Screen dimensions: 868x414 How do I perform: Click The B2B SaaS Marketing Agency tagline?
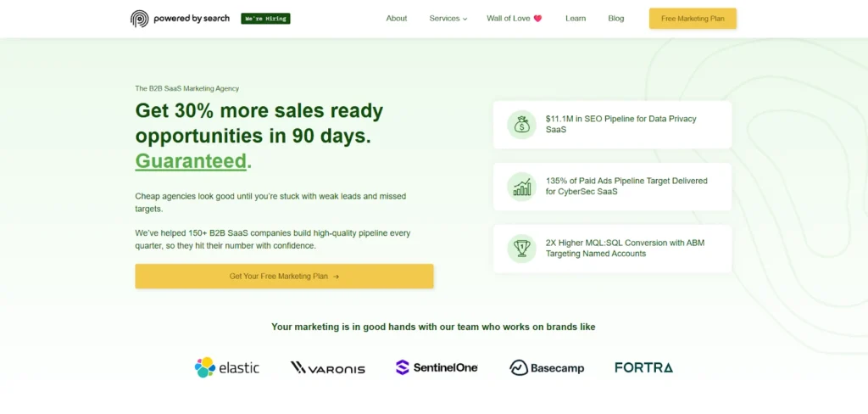187,88
